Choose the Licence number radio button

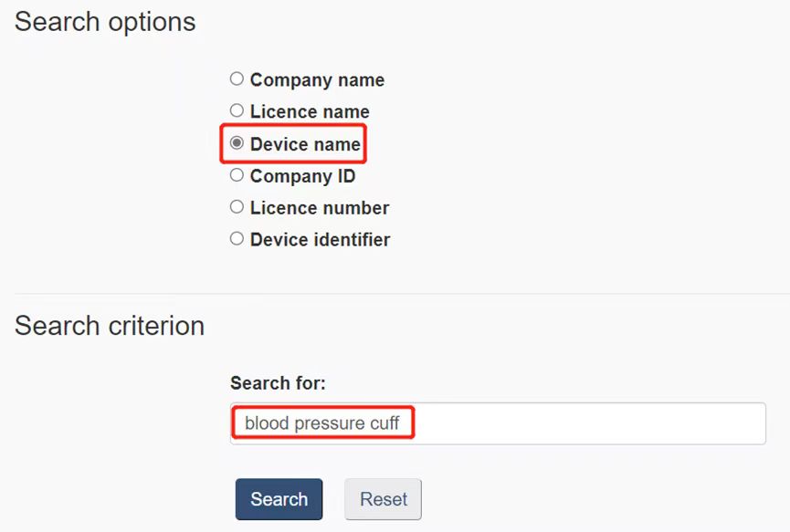point(237,207)
